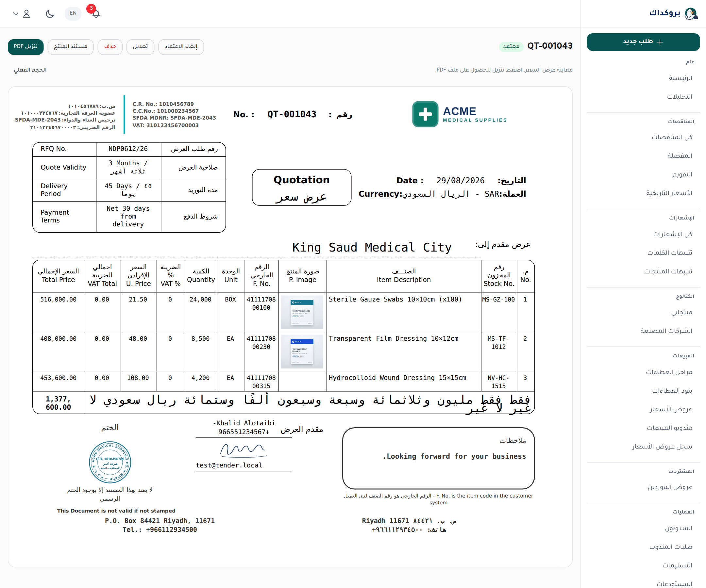Click the ACME Medical Supplies logo
This screenshot has width=706, height=588.
[x=459, y=114]
